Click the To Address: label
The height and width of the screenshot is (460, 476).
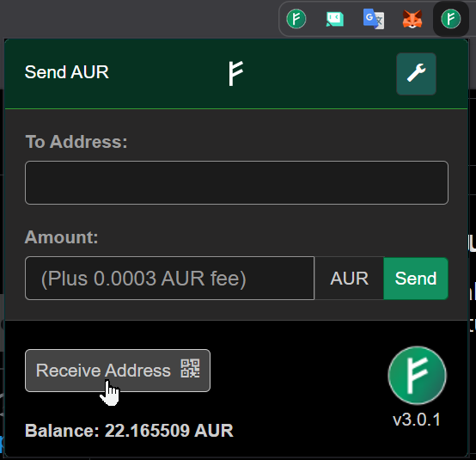pos(76,142)
